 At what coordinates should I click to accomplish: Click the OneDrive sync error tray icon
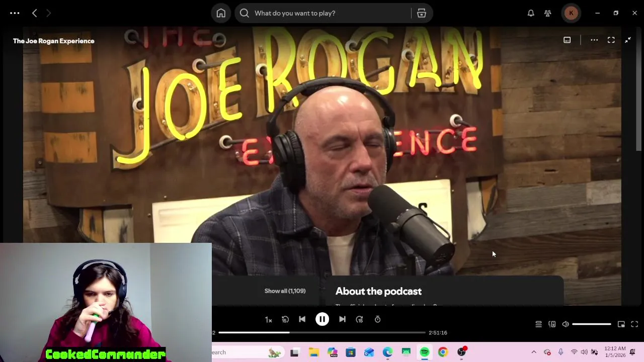pos(547,352)
